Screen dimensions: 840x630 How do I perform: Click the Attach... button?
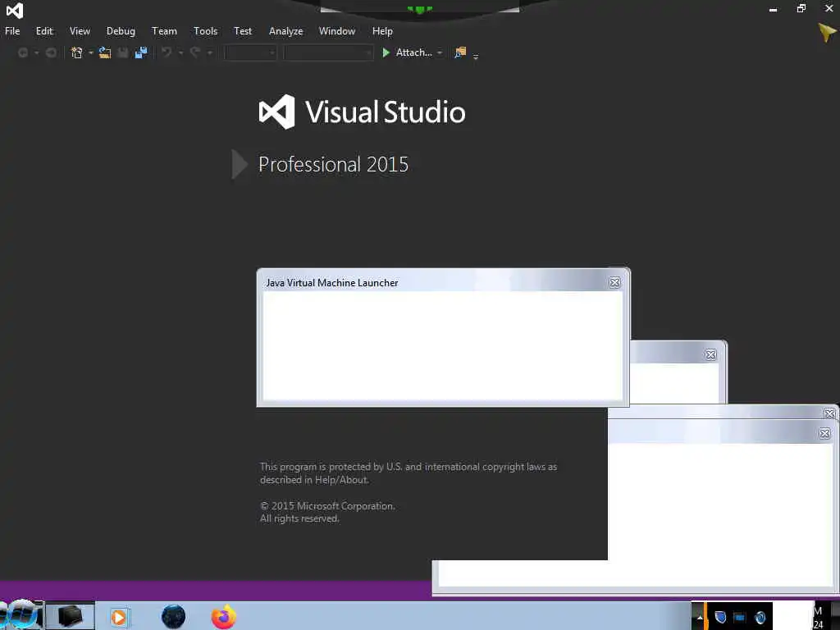413,52
